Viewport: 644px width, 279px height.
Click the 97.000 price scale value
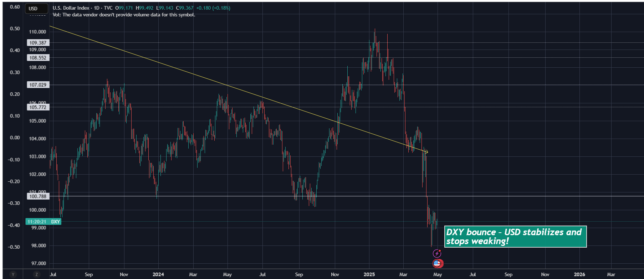click(x=39, y=263)
